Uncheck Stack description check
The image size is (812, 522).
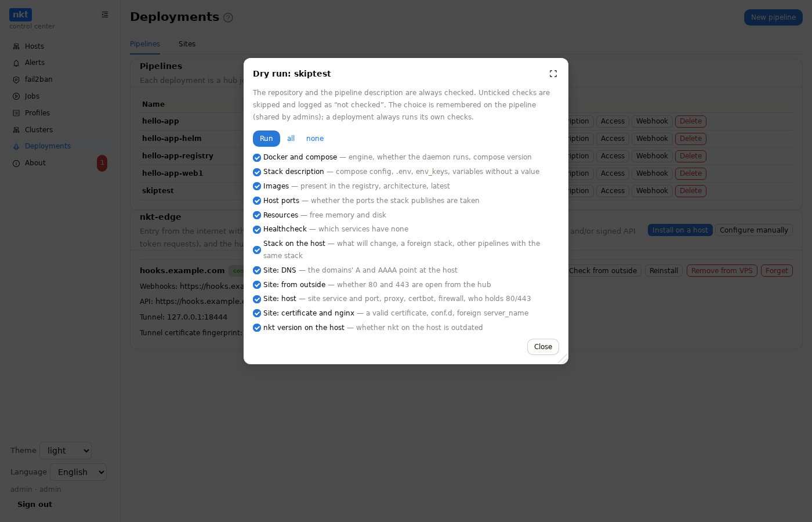pyautogui.click(x=257, y=172)
